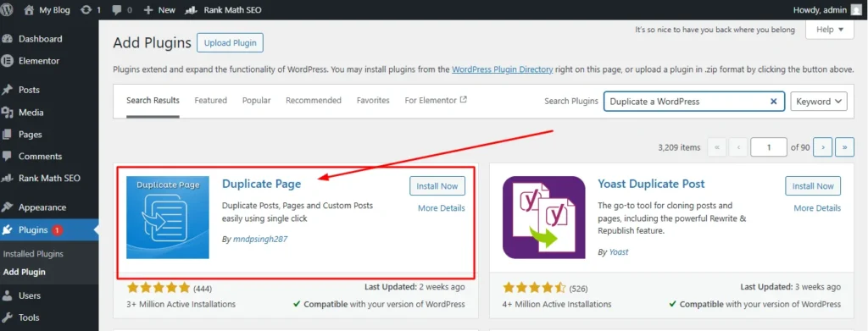Click the '3,209 items' count text
The height and width of the screenshot is (331, 868).
(679, 147)
